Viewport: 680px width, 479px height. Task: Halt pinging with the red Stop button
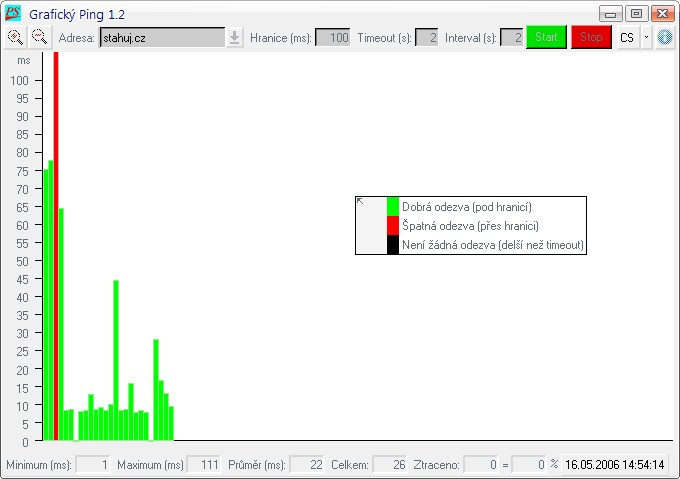[x=591, y=37]
